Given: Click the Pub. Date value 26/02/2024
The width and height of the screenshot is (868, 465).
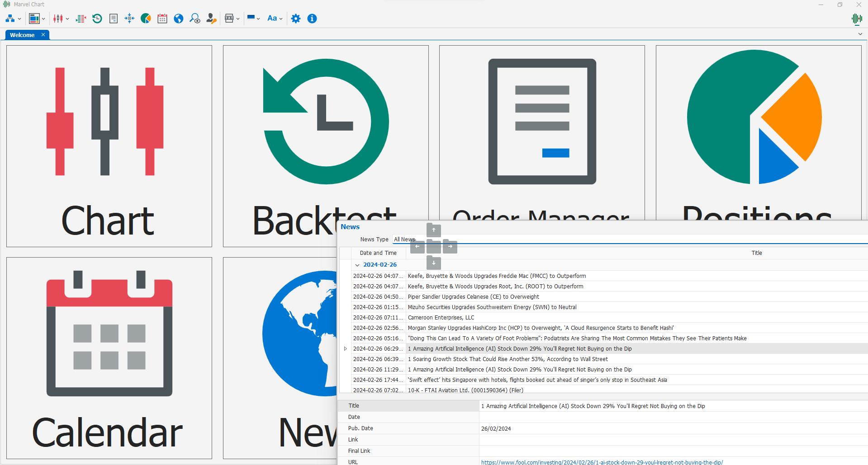Looking at the screenshot, I should click(x=496, y=429).
